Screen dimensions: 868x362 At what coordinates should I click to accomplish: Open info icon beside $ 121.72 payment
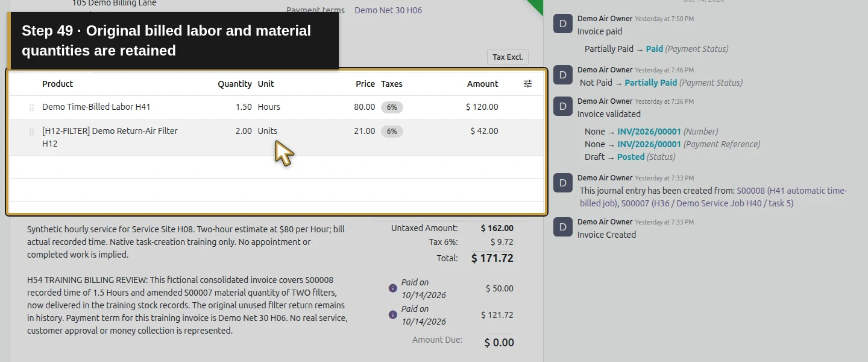click(x=393, y=315)
